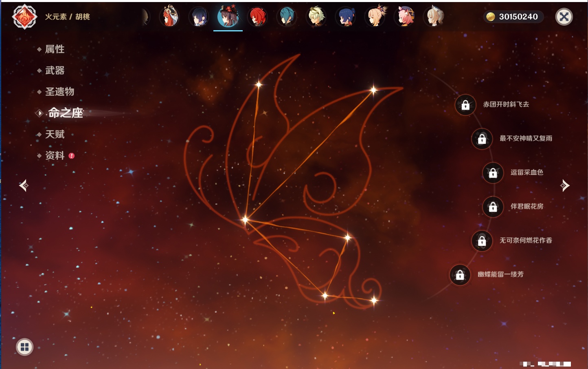Select the blonde ponytail character avatar
The height and width of the screenshot is (369, 588).
[375, 16]
